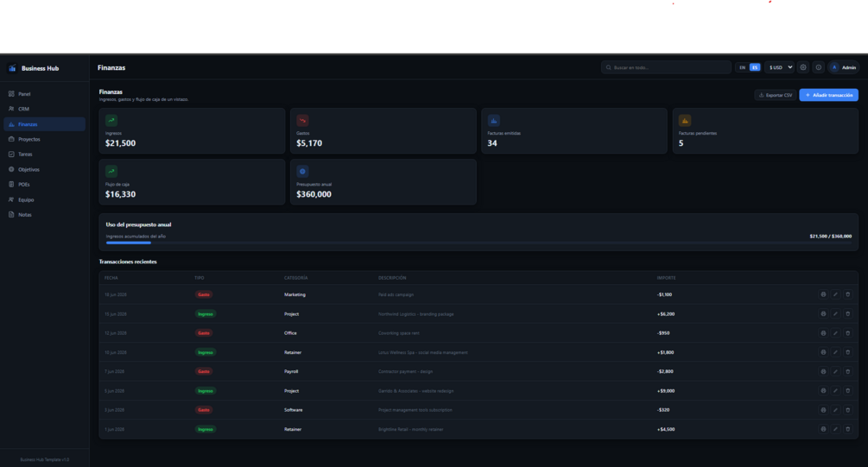The width and height of the screenshot is (868, 467).
Task: Click the CATEGORÍA column header
Action: (x=295, y=278)
